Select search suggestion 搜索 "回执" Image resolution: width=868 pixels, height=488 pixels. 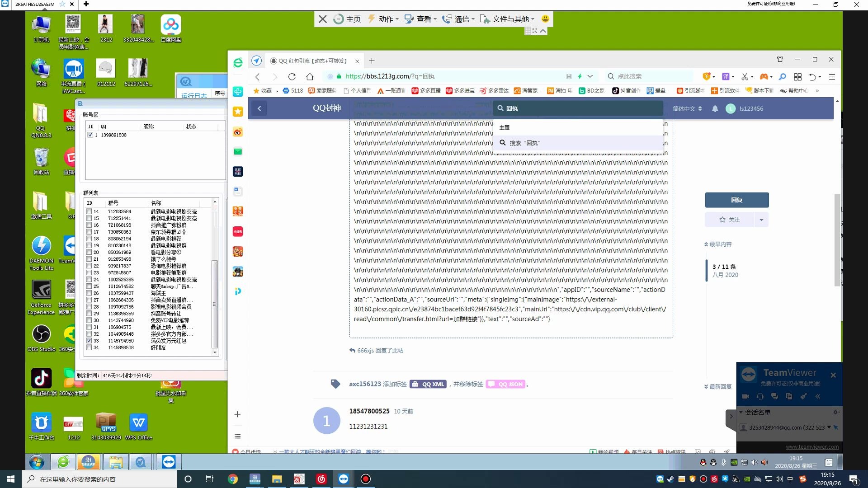click(x=578, y=143)
